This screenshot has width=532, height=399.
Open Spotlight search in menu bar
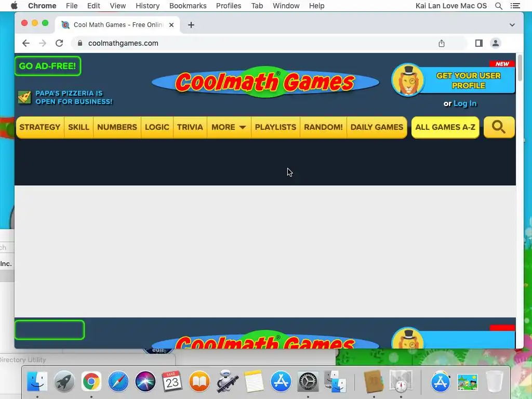tap(499, 6)
